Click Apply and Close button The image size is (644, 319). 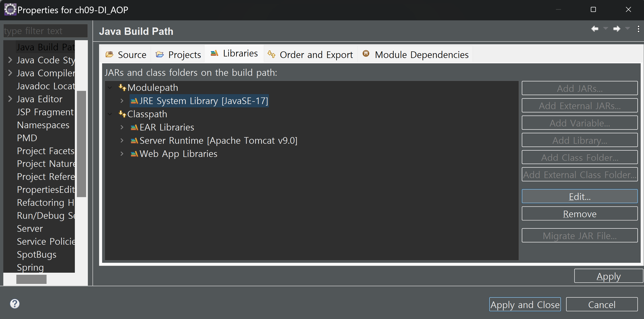click(x=525, y=304)
